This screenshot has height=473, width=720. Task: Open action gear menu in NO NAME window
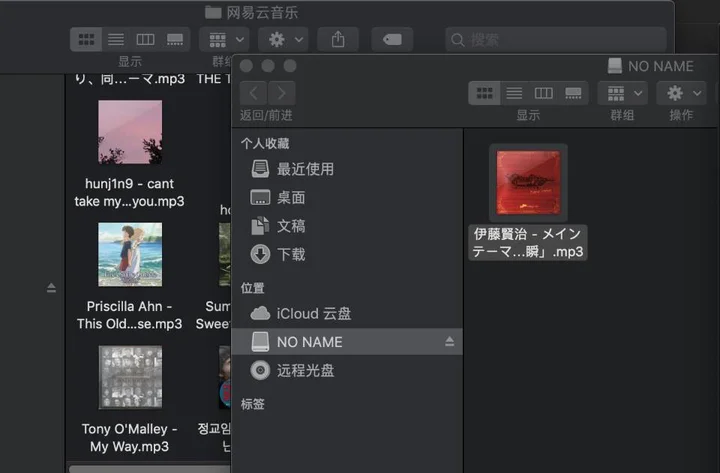click(681, 93)
